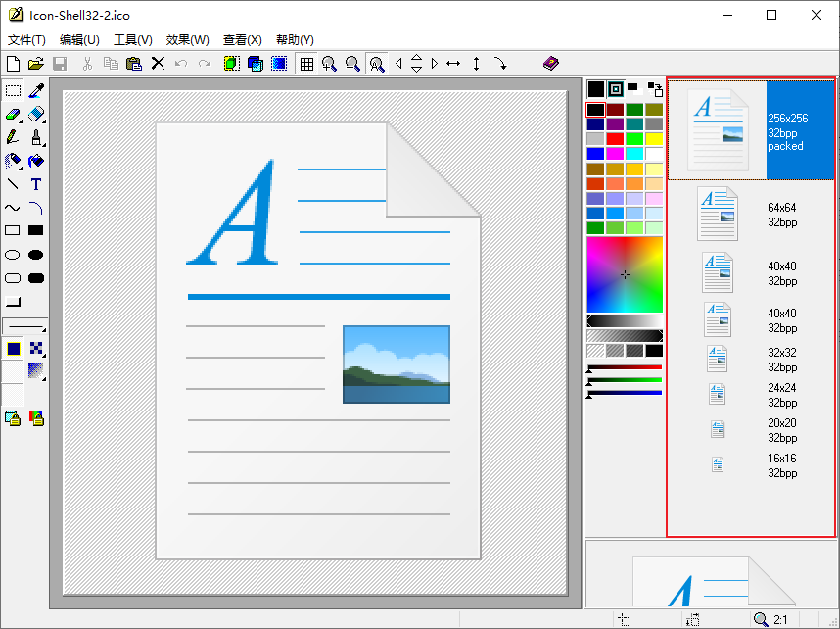This screenshot has height=629, width=840.
Task: Open the 效果(W) menu
Action: point(187,40)
